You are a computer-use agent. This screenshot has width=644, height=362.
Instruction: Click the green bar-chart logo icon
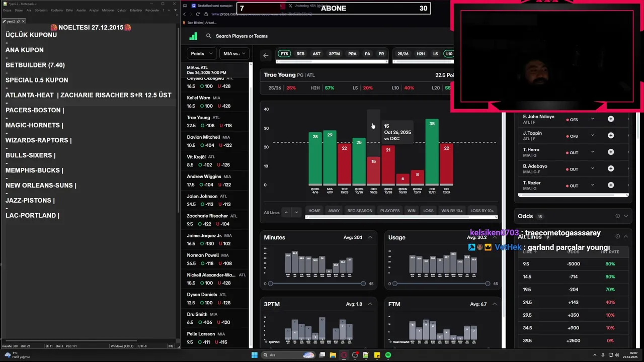click(x=193, y=36)
